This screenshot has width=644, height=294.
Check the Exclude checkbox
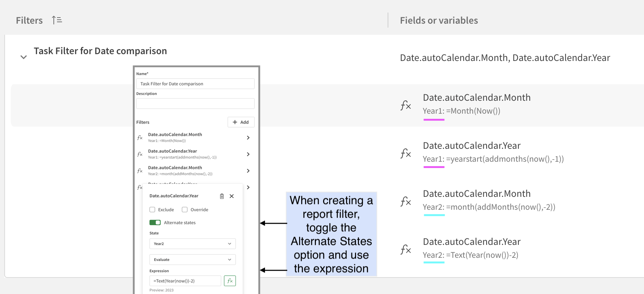click(152, 210)
